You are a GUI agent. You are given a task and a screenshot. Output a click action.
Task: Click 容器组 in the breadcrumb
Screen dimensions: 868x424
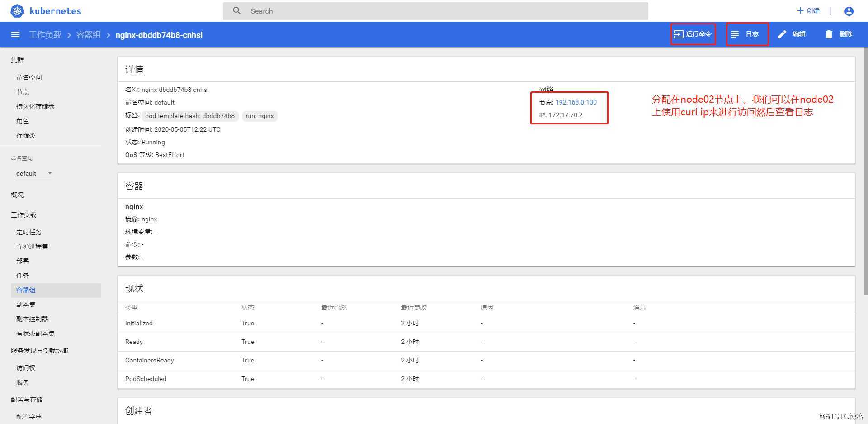[x=89, y=35]
